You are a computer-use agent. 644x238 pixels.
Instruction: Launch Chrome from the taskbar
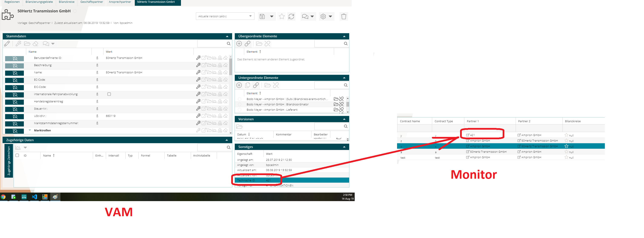[x=3, y=197]
